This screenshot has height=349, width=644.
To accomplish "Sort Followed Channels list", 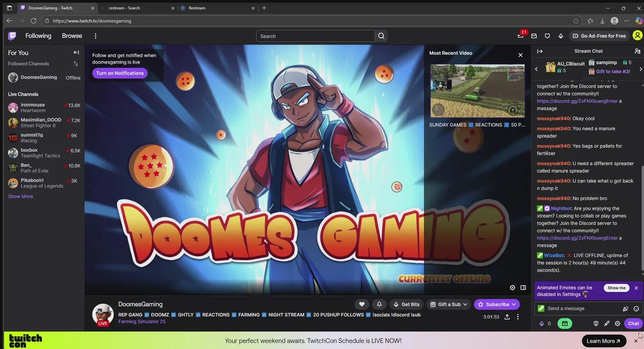I will (76, 63).
